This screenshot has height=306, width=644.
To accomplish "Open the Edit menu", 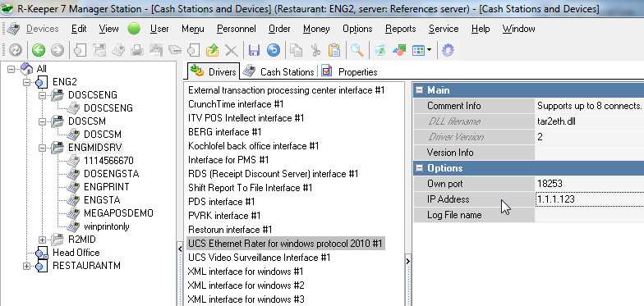I will coord(79,29).
